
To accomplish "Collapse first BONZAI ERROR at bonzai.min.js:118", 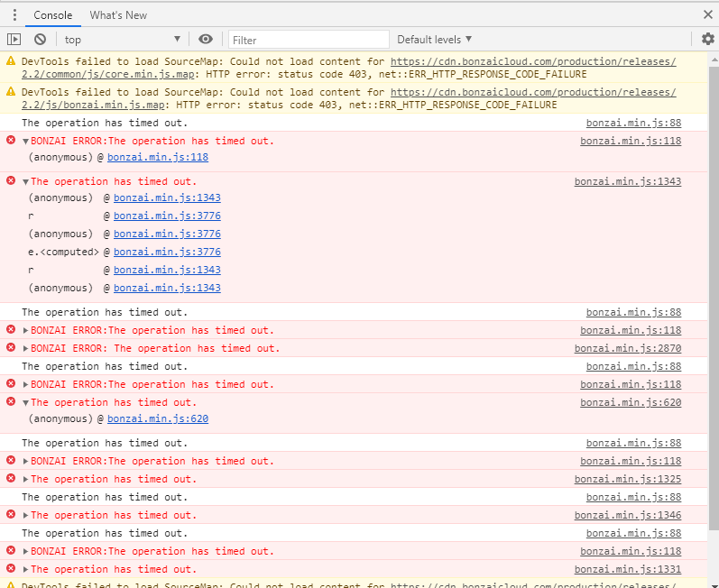I will pos(25,142).
